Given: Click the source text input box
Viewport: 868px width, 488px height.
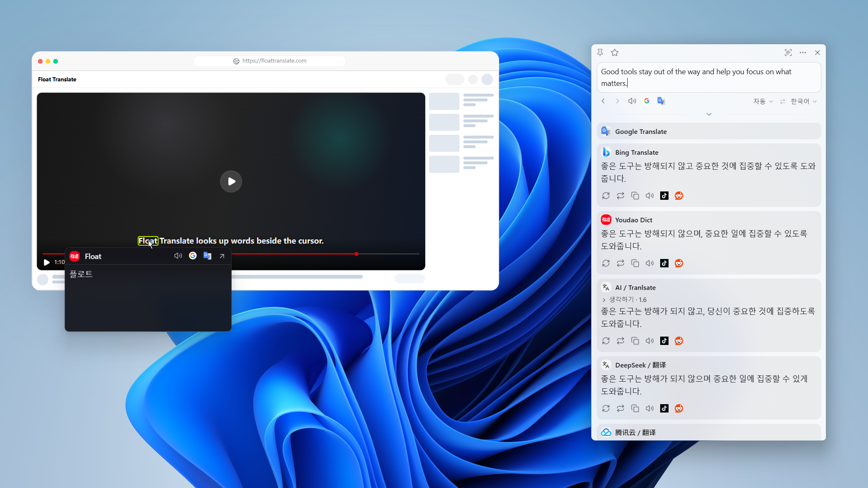Looking at the screenshot, I should (x=709, y=77).
